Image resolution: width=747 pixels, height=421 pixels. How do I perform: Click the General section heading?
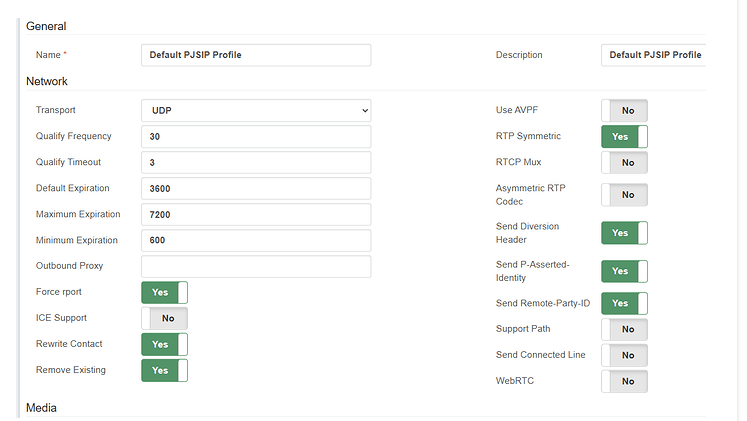click(46, 26)
